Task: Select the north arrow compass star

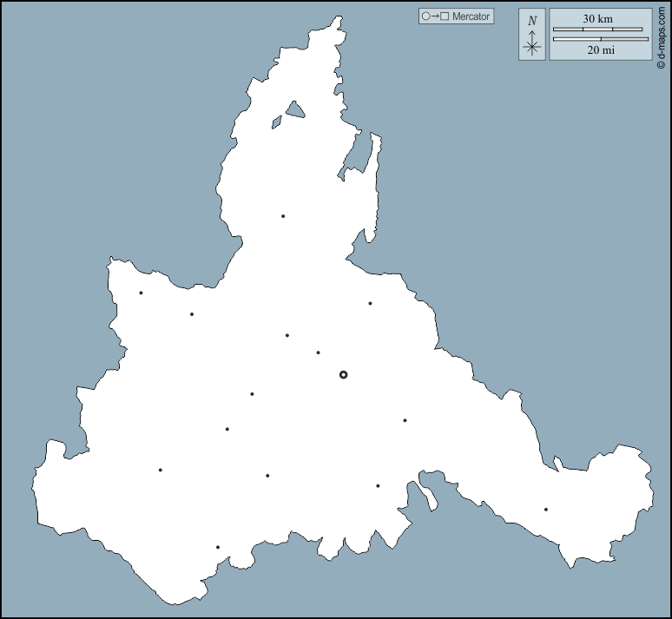Action: click(532, 47)
